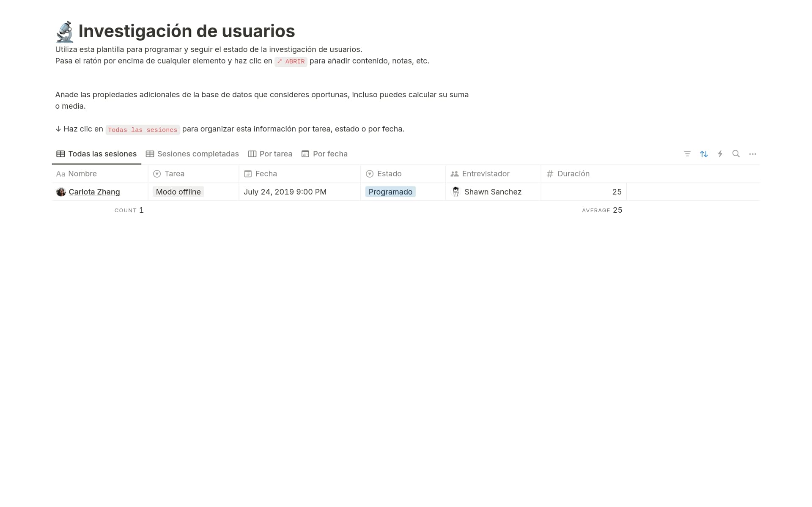Click the ABRIR badge in the text

coord(291,61)
